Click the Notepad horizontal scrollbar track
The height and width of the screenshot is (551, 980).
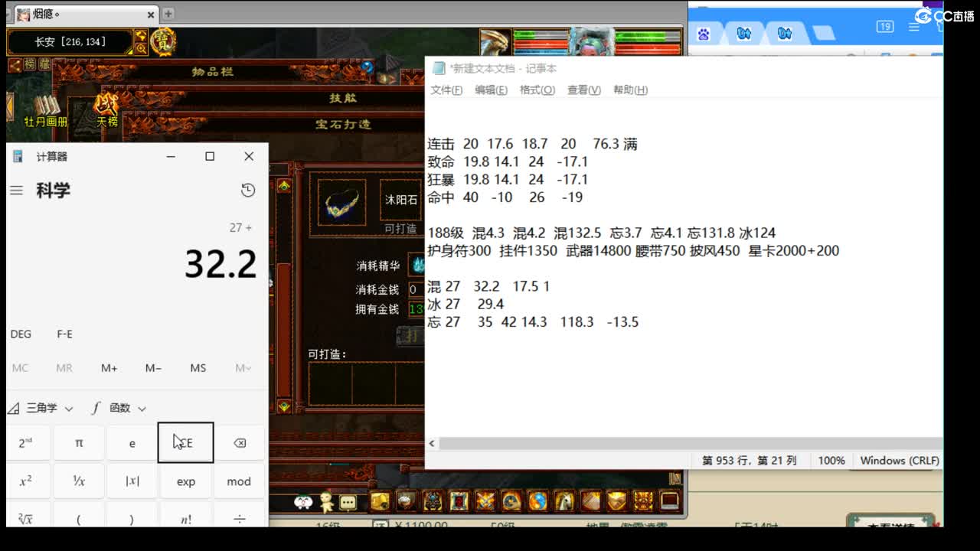tap(691, 443)
